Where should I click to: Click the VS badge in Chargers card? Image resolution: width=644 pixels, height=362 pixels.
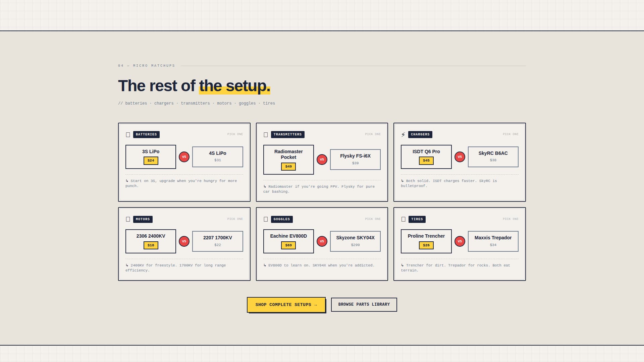pyautogui.click(x=460, y=157)
